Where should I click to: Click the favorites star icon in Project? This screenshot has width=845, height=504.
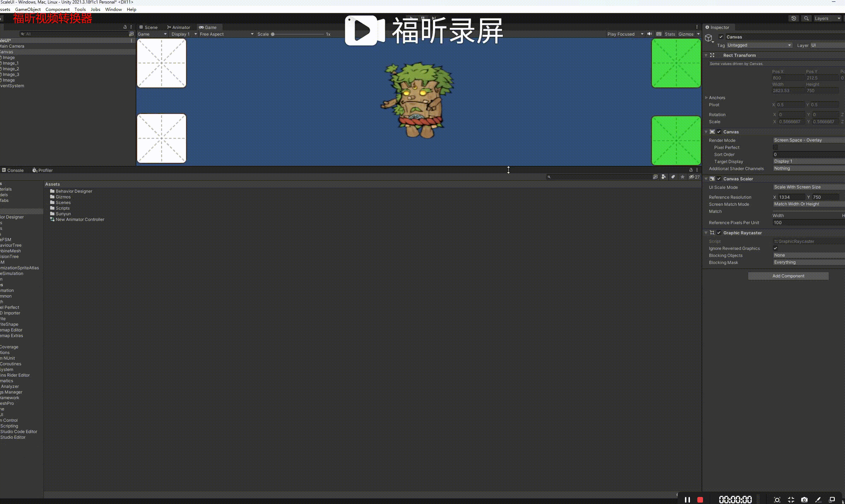(682, 177)
